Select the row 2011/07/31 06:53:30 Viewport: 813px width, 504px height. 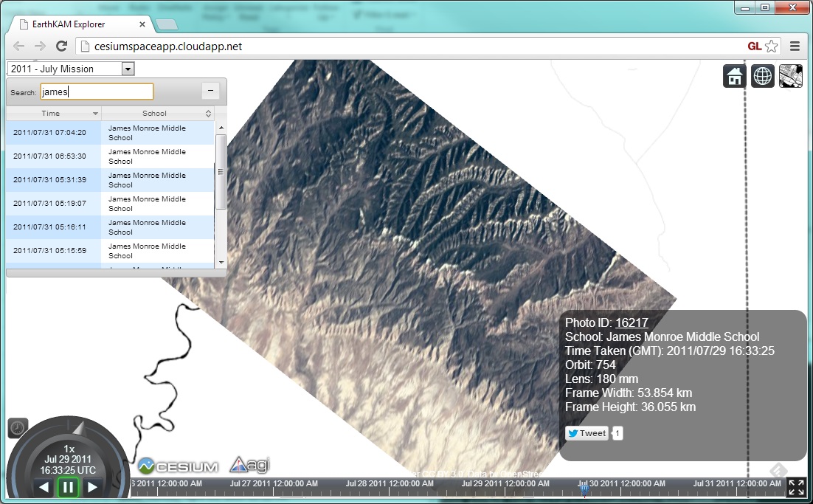[x=110, y=156]
